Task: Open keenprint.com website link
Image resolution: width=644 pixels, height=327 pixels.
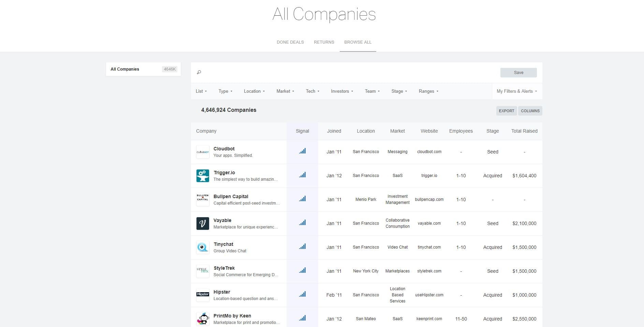Action: 429,319
